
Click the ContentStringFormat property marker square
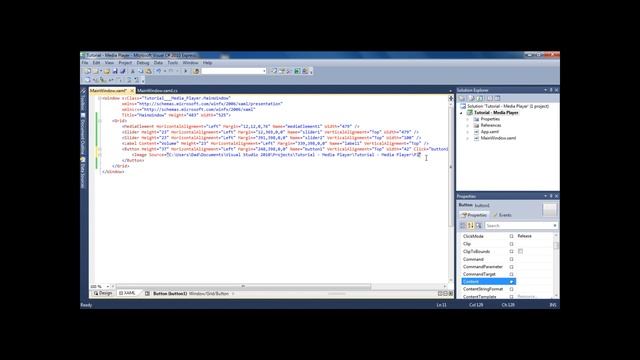(511, 289)
